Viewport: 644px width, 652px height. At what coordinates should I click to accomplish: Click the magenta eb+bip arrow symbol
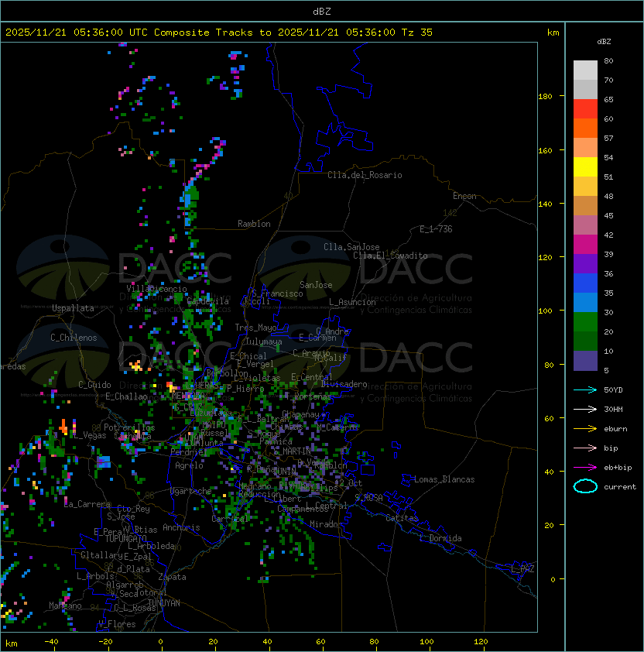[x=585, y=468]
